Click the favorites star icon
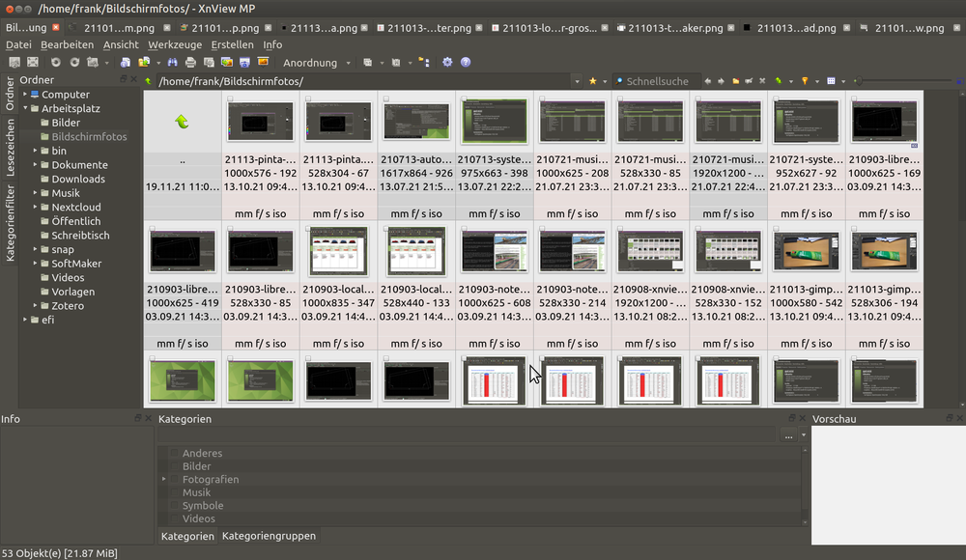 592,81
